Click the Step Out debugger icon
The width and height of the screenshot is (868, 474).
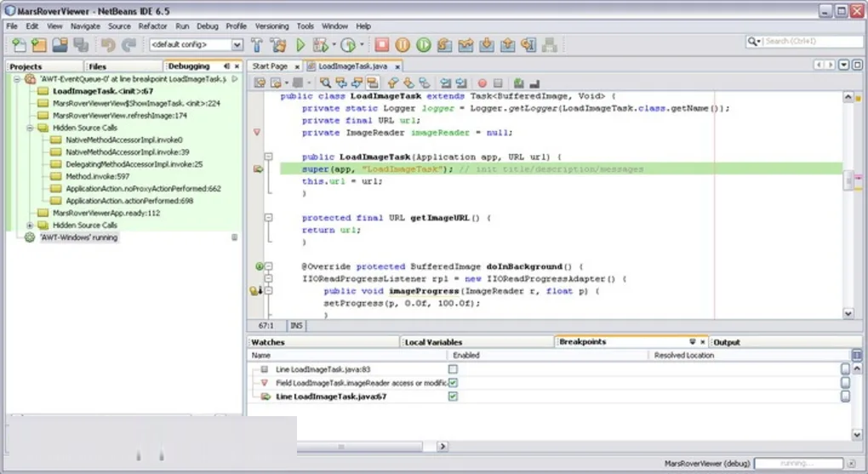pos(508,45)
